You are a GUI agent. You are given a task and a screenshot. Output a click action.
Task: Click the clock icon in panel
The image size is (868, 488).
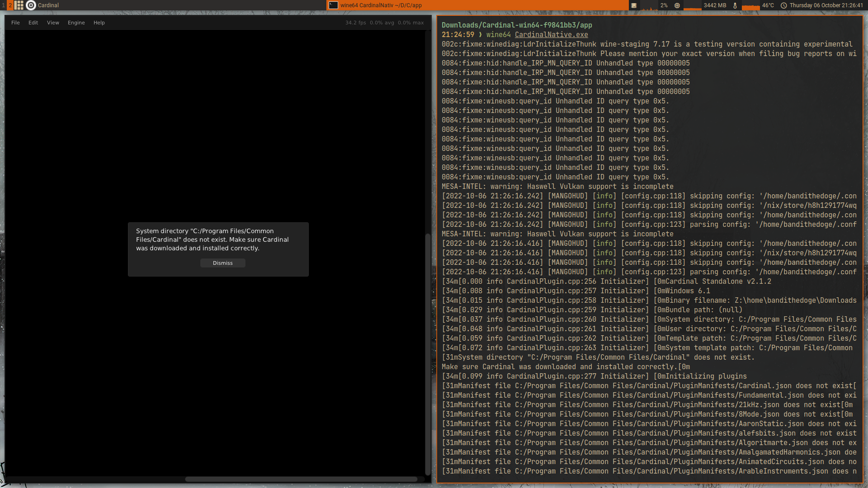[x=784, y=5]
